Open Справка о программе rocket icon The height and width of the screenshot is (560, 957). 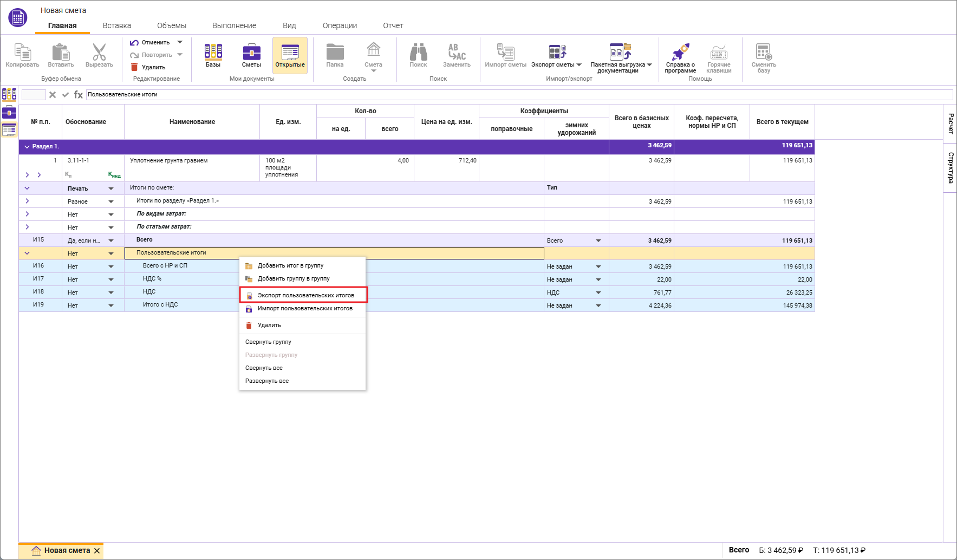coord(680,53)
